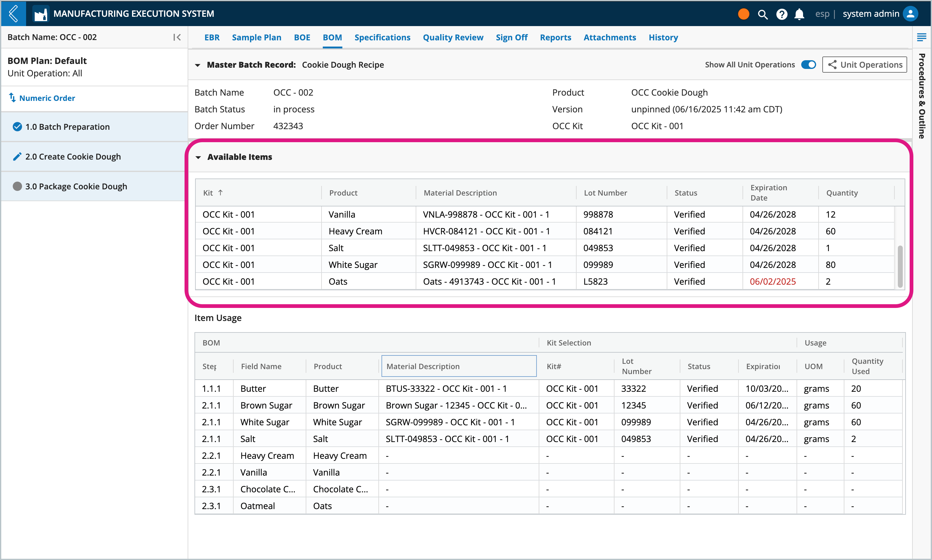Screen dimensions: 932x560
Task: Click the Available Items table scrollbar
Action: (x=900, y=266)
